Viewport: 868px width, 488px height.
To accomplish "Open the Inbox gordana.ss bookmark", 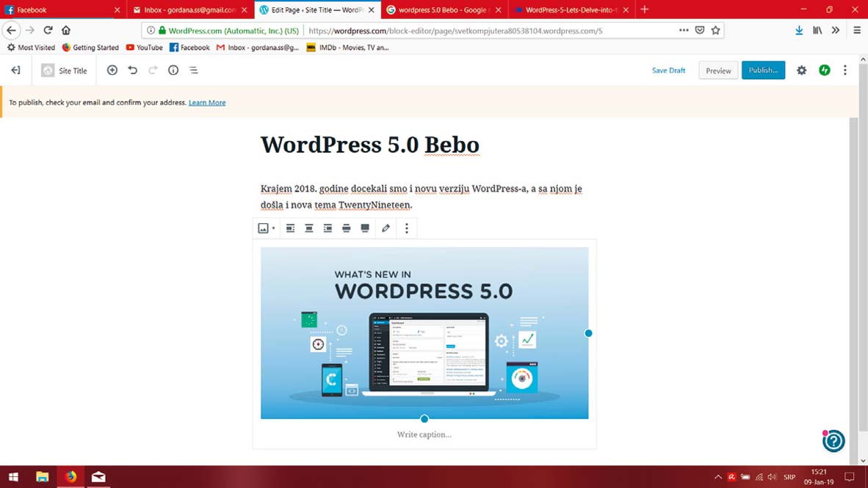I will click(258, 48).
